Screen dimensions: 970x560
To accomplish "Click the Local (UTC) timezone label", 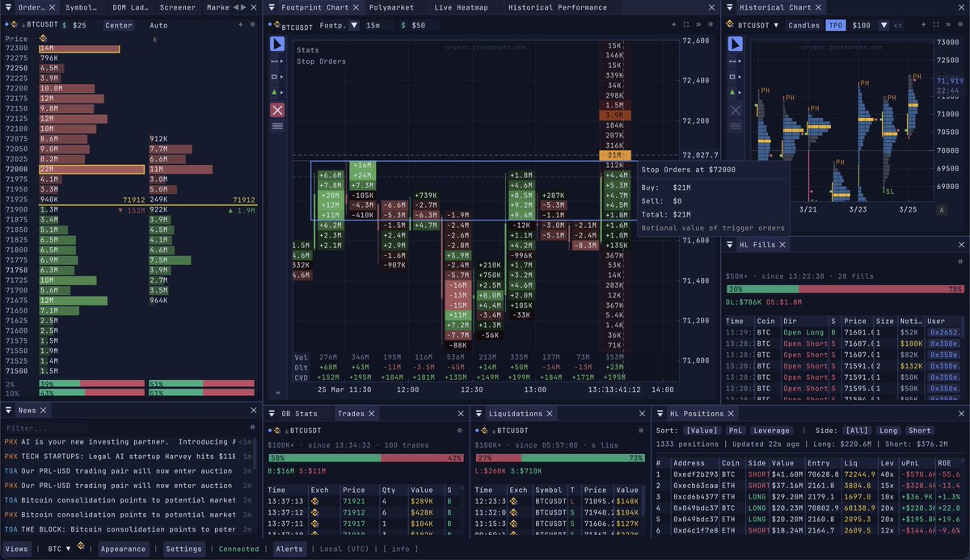I will point(345,549).
